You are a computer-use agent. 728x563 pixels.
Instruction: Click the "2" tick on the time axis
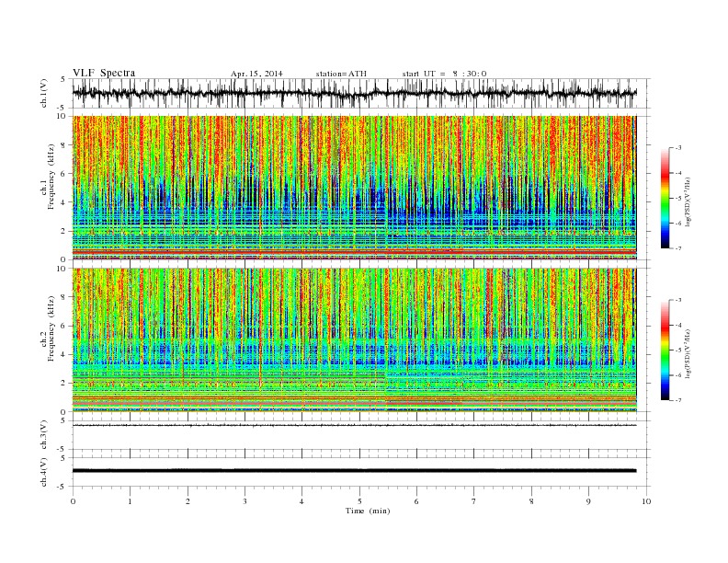point(188,501)
